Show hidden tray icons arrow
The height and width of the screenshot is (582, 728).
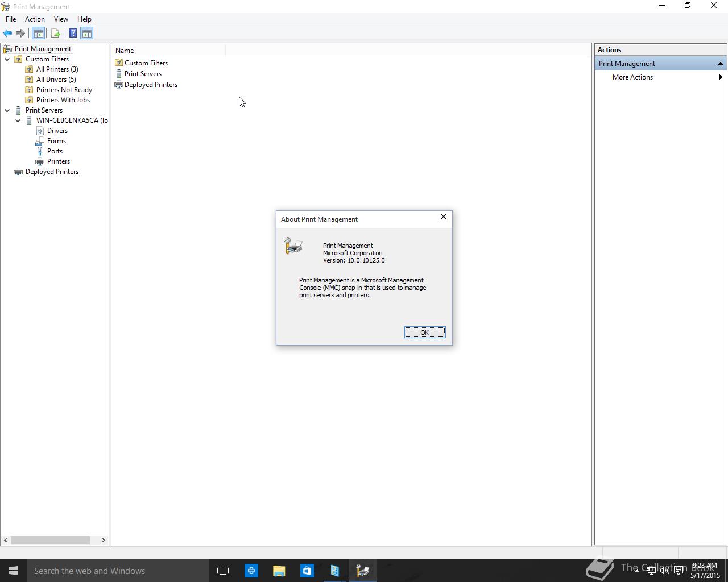click(637, 571)
